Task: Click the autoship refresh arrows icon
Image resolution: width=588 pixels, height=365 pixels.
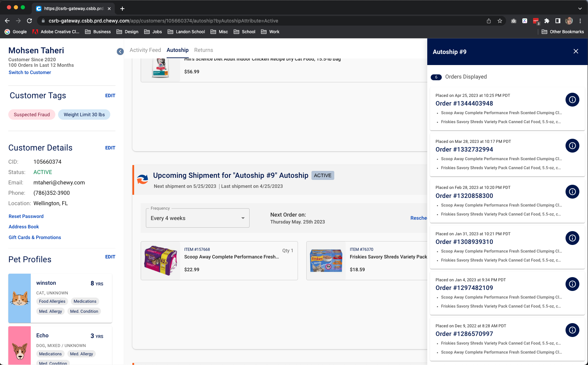Action: (x=143, y=179)
